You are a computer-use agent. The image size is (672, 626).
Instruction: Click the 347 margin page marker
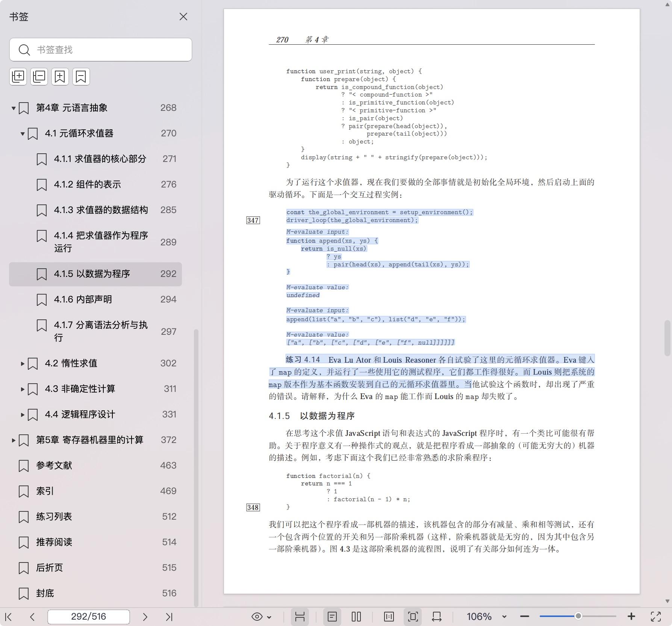click(253, 220)
